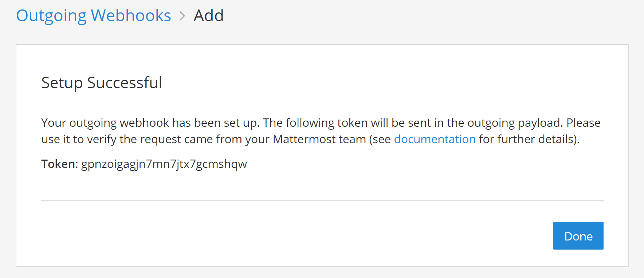Image resolution: width=644 pixels, height=278 pixels.
Task: Click the token value gpnzoigagjn7mn7jtx7gcmshqw
Action: (164, 164)
